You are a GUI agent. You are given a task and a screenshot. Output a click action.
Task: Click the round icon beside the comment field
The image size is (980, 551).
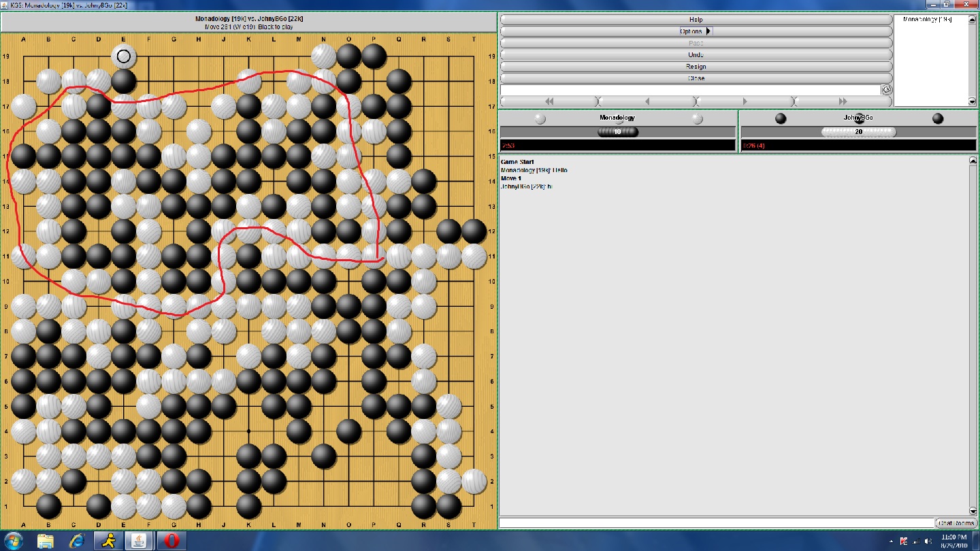pyautogui.click(x=887, y=90)
